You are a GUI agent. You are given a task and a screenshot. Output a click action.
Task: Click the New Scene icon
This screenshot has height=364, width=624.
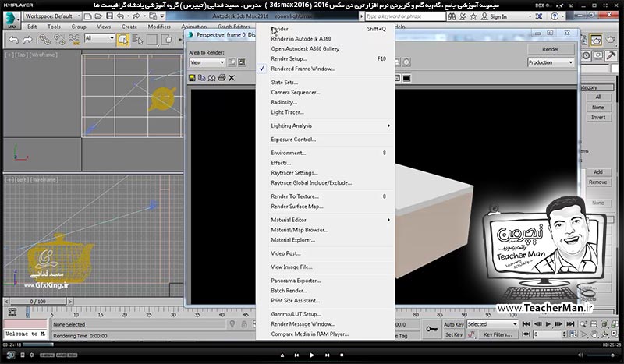pyautogui.click(x=88, y=16)
